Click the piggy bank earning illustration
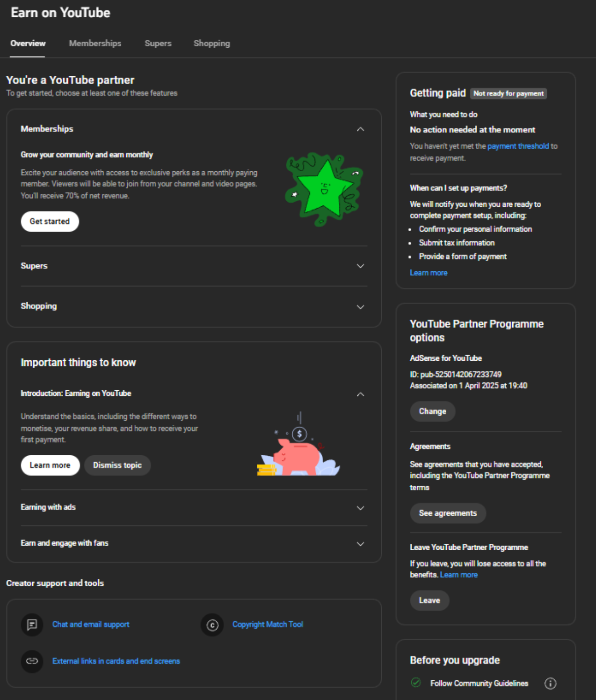 pos(298,445)
